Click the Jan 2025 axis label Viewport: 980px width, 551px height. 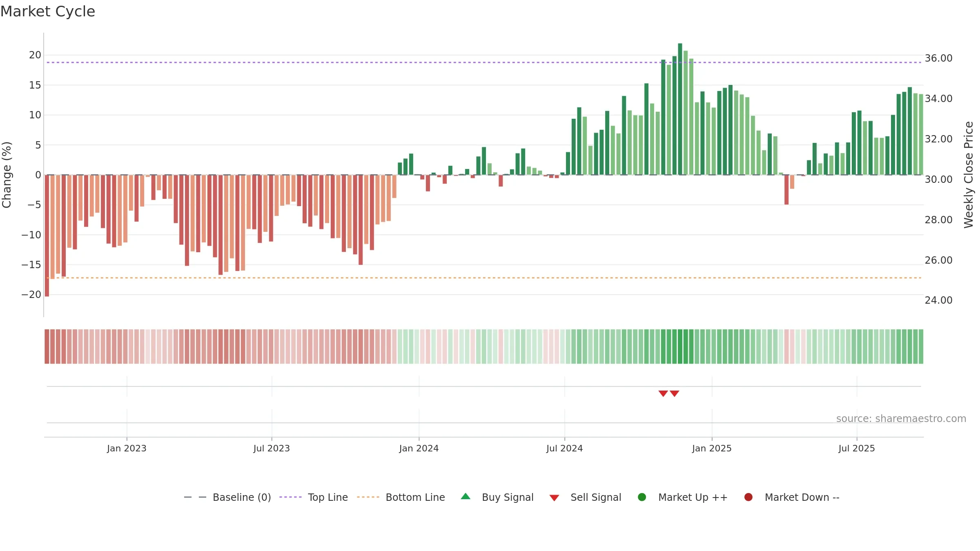712,448
